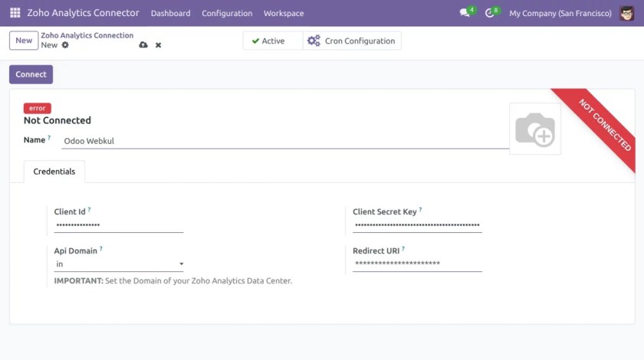Click the red error status badge
644x360 pixels.
coord(38,108)
